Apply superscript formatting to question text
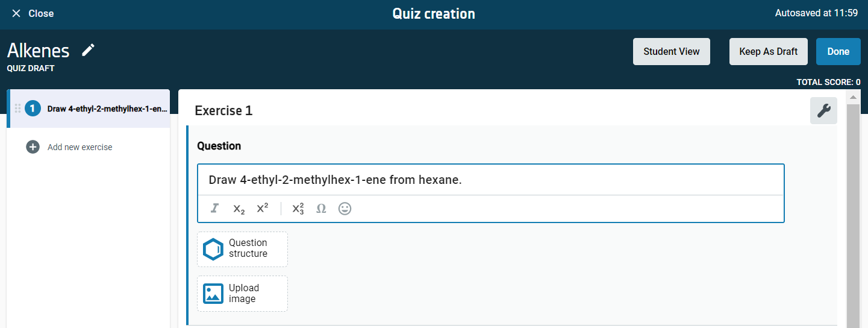The image size is (868, 328). [263, 209]
